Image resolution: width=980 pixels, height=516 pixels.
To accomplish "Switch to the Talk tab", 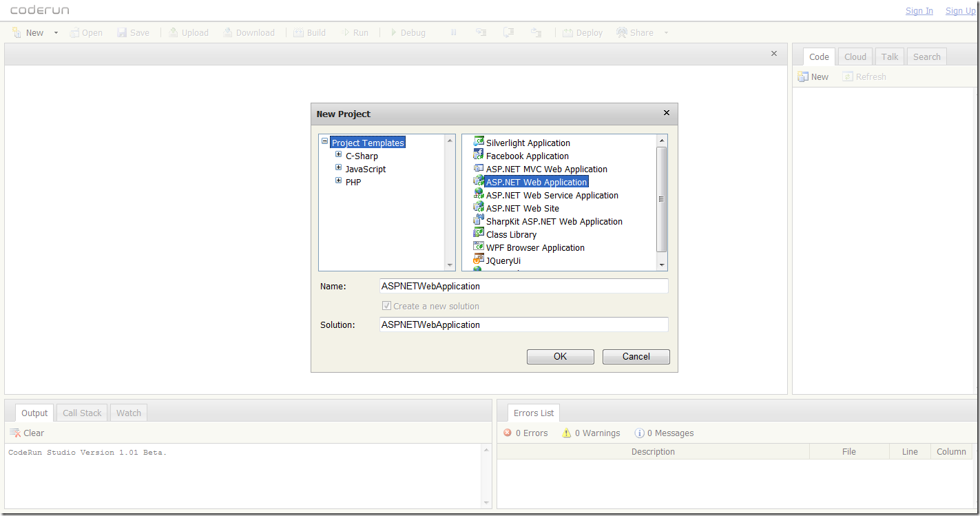I will tap(890, 56).
